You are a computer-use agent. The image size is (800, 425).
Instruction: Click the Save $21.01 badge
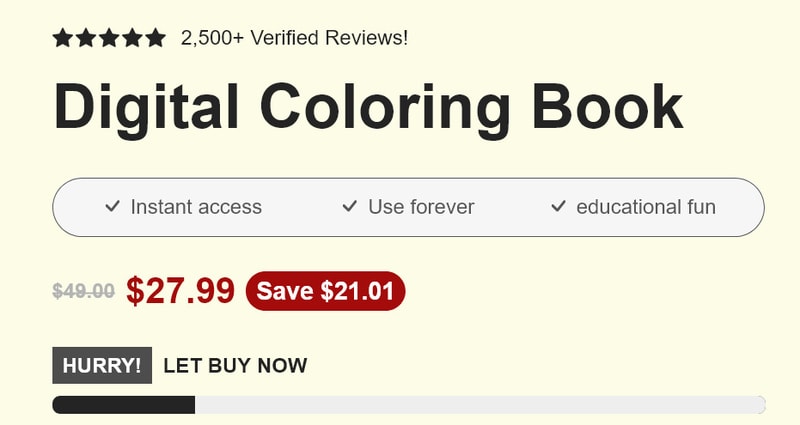pyautogui.click(x=326, y=291)
